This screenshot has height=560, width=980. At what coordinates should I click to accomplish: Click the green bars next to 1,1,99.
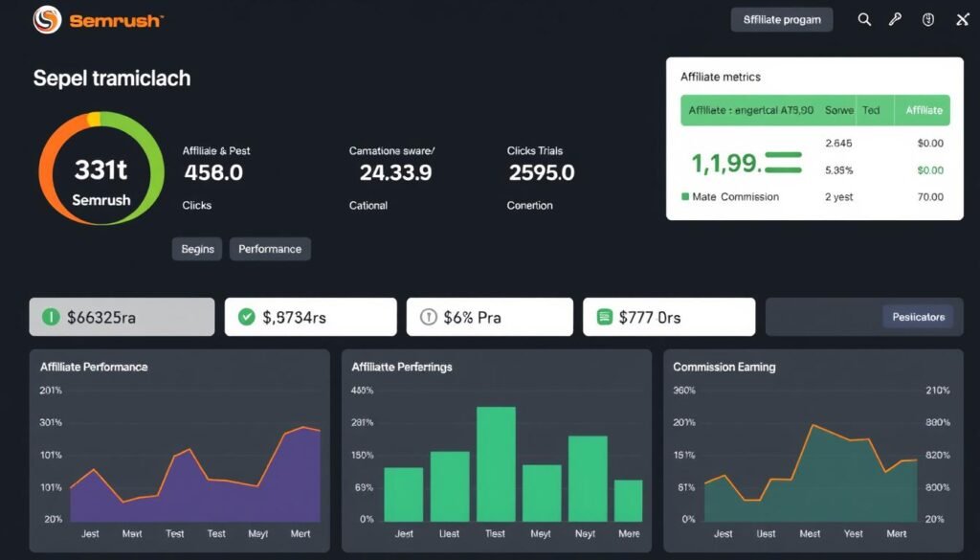coord(783,162)
